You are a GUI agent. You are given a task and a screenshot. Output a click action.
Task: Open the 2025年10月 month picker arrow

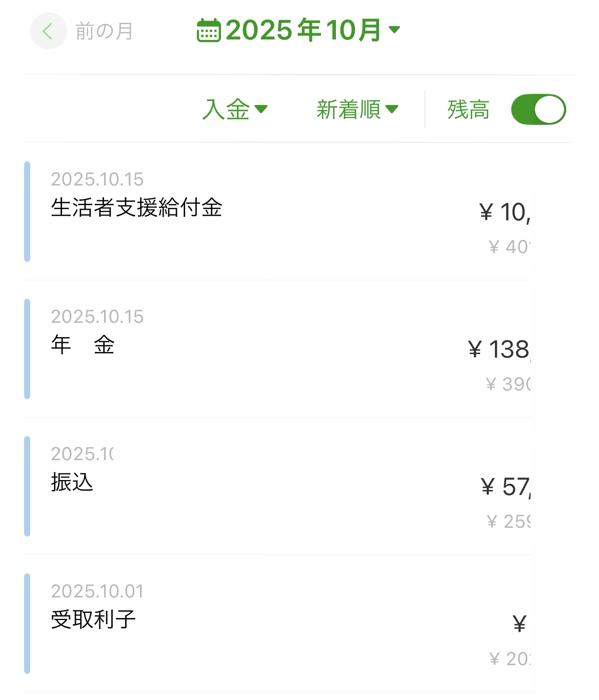[394, 30]
